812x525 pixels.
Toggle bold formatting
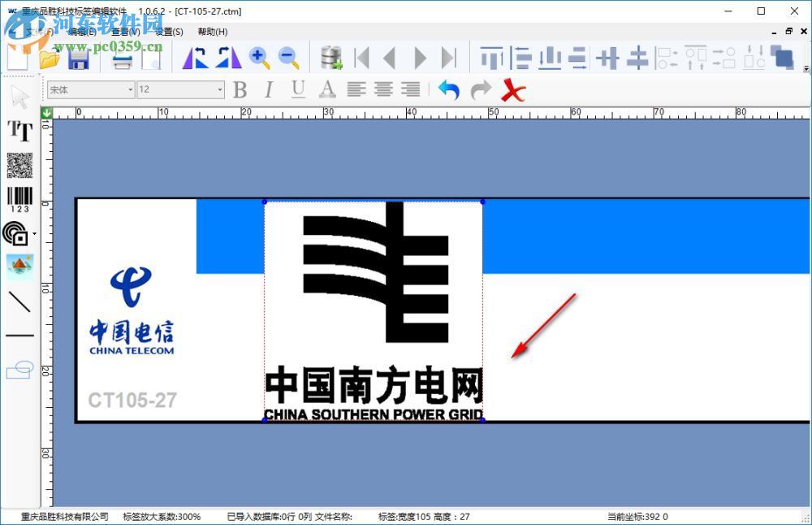pyautogui.click(x=240, y=89)
